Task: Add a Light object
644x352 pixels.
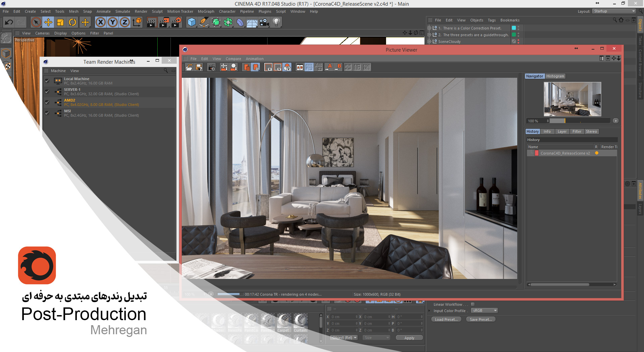Action: 276,22
